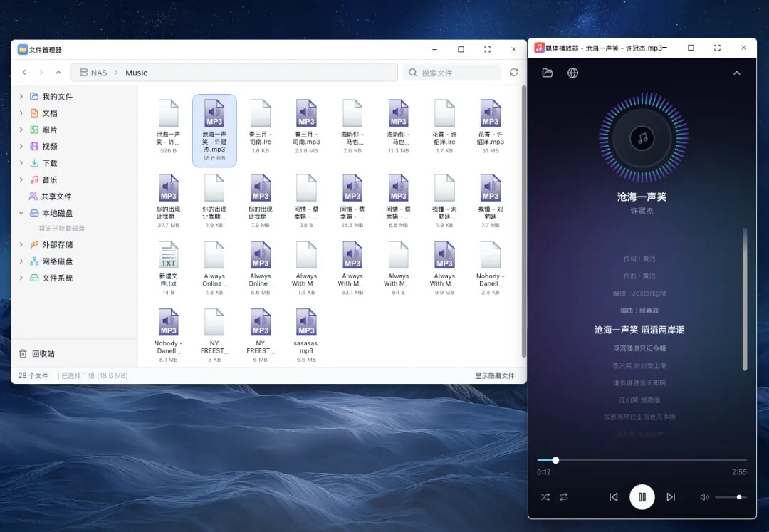Click the globe network icon in player
769x532 pixels.
tap(572, 73)
